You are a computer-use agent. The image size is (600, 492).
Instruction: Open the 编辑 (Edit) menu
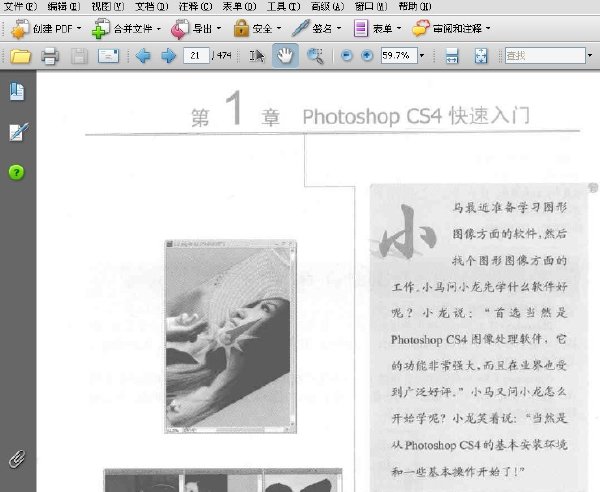64,6
